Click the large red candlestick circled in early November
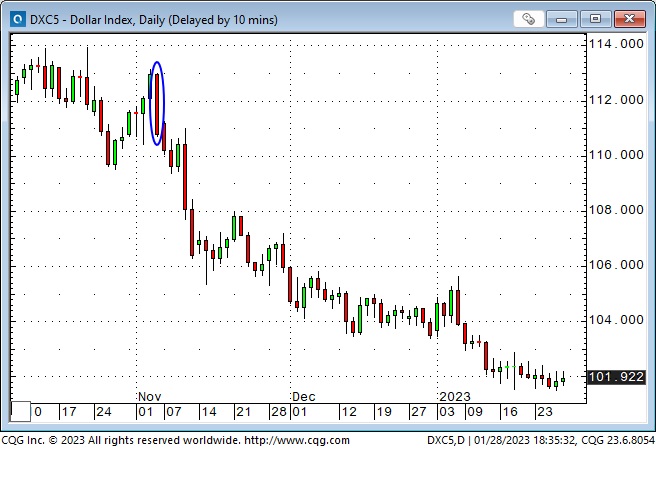 coord(157,104)
